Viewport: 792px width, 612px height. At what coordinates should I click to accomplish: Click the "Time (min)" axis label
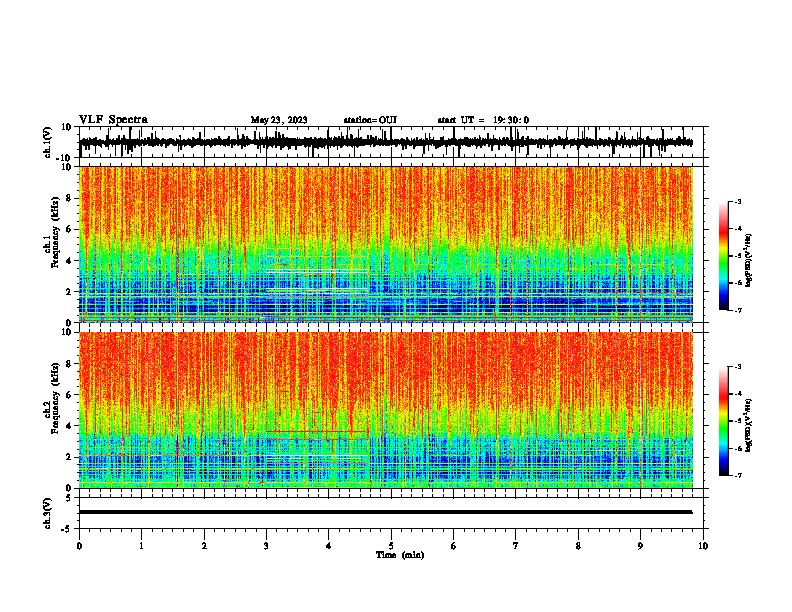click(400, 555)
